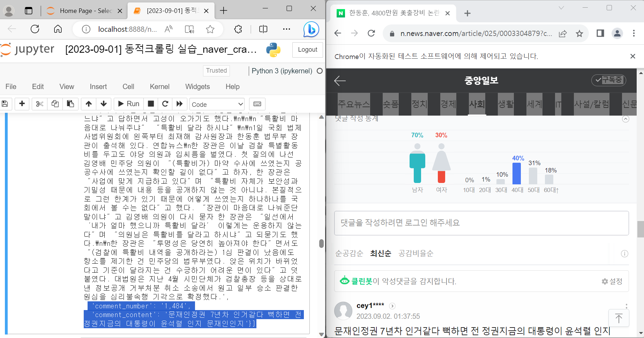Save the Jupyter notebook via floppy icon
The width and height of the screenshot is (644, 338).
5,104
